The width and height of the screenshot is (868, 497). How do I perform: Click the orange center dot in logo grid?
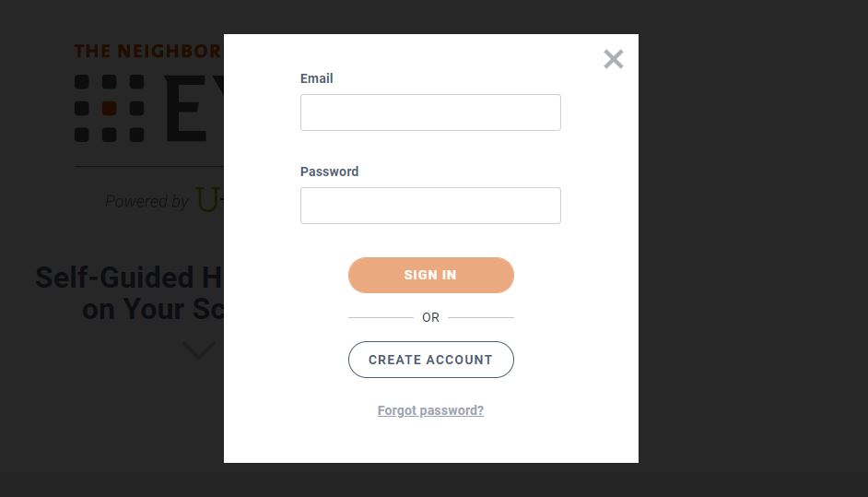(109, 109)
